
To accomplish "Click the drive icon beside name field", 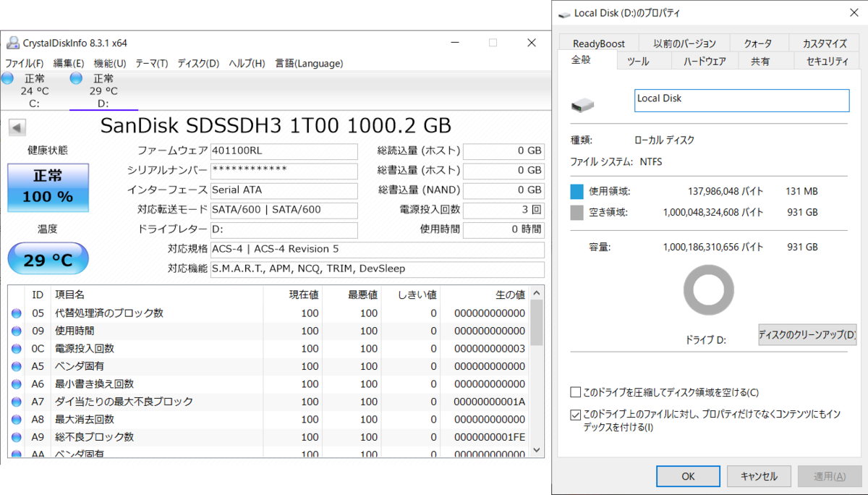I will pos(583,106).
